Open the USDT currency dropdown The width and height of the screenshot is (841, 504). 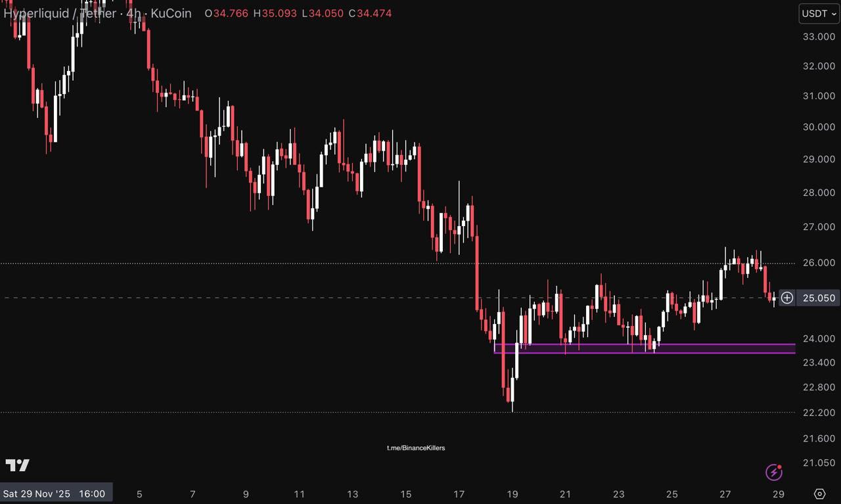point(819,13)
